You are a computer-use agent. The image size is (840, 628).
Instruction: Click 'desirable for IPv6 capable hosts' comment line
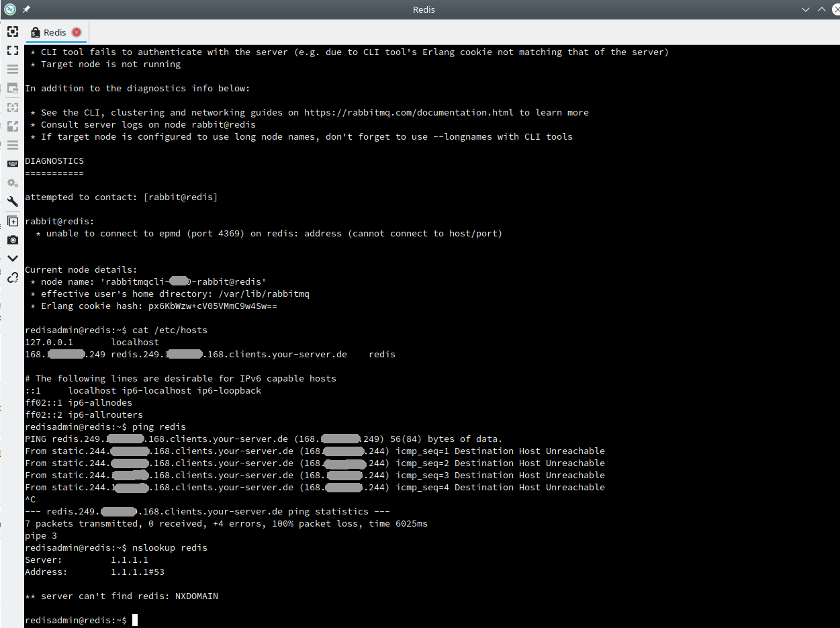181,379
